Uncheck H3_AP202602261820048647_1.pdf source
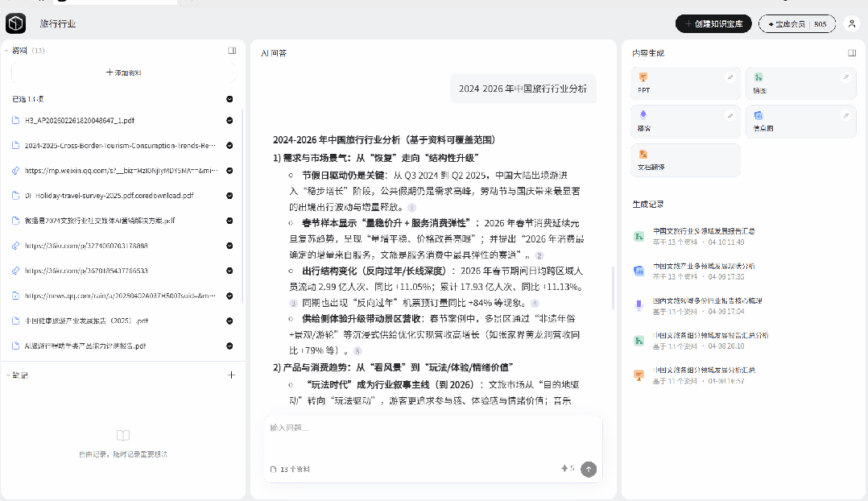 [229, 120]
